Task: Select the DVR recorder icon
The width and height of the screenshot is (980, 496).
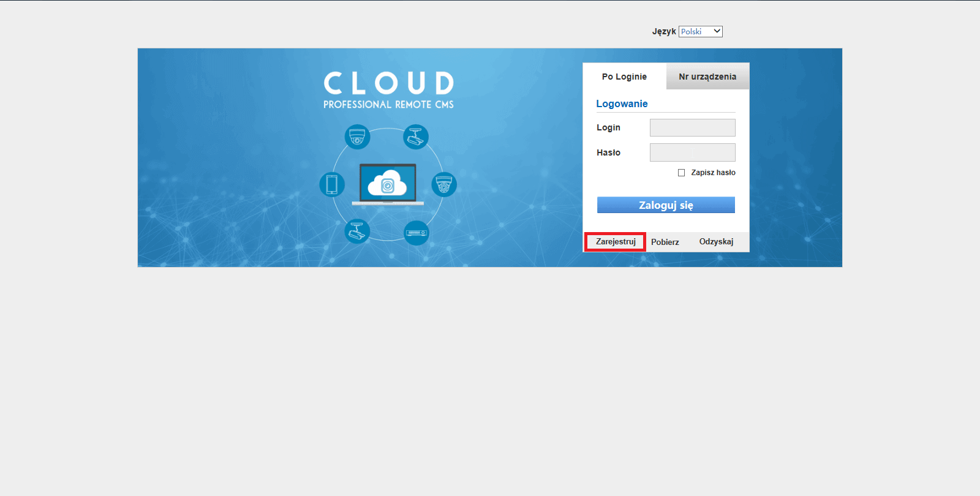Action: 417,233
